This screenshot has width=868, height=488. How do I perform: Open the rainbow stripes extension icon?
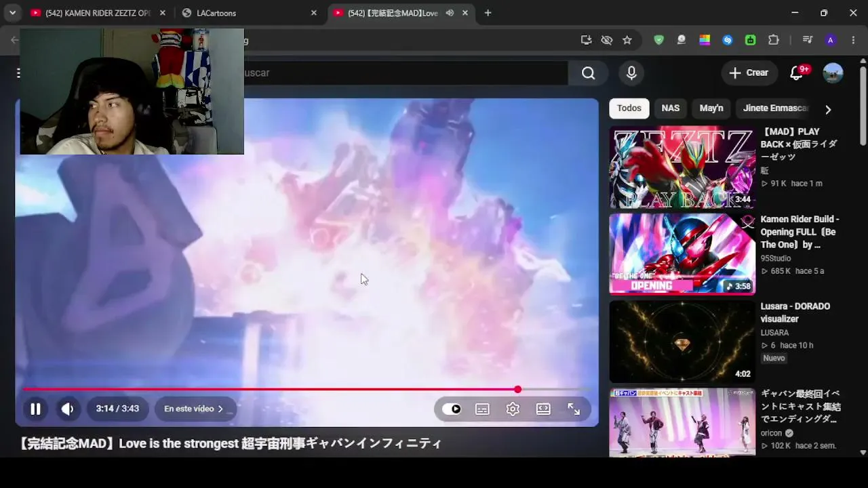point(705,40)
